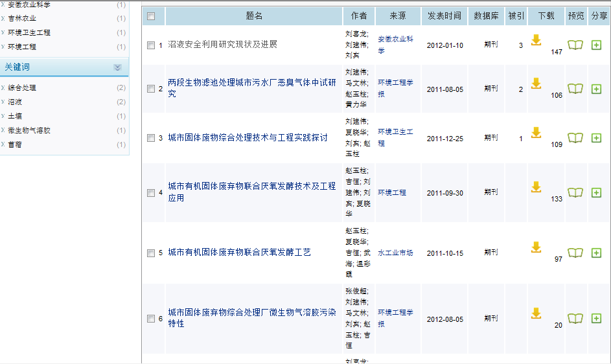Preview article 2 with the book icon
Viewport: 611px width, 364px height.
[x=575, y=89]
